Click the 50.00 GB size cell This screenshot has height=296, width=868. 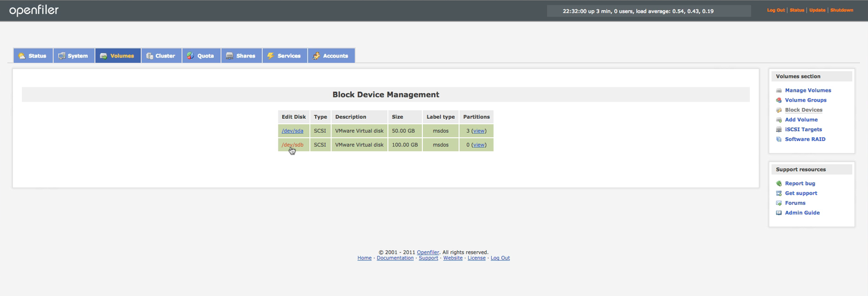405,131
